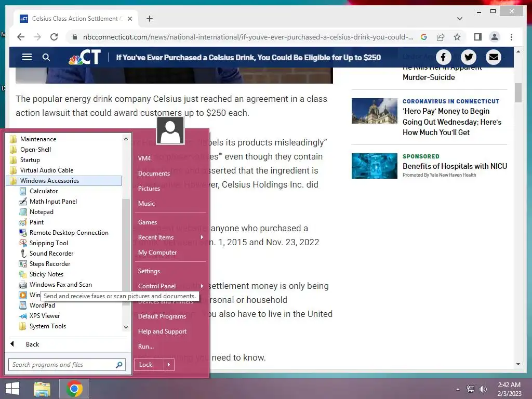
Task: Click the Search programs and files box
Action: tap(67, 365)
